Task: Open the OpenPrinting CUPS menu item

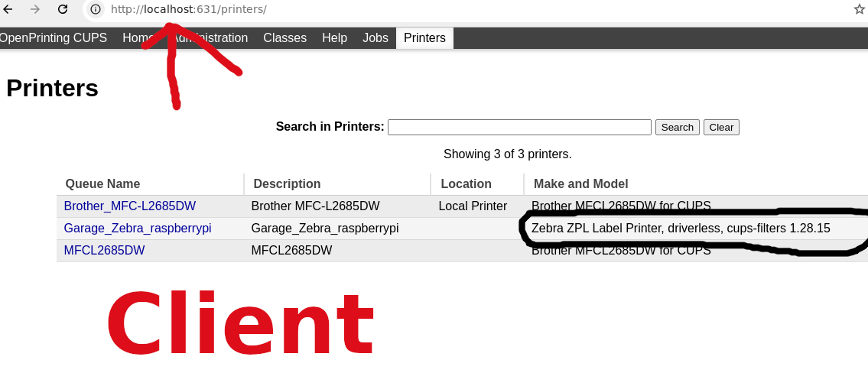Action: click(x=54, y=38)
